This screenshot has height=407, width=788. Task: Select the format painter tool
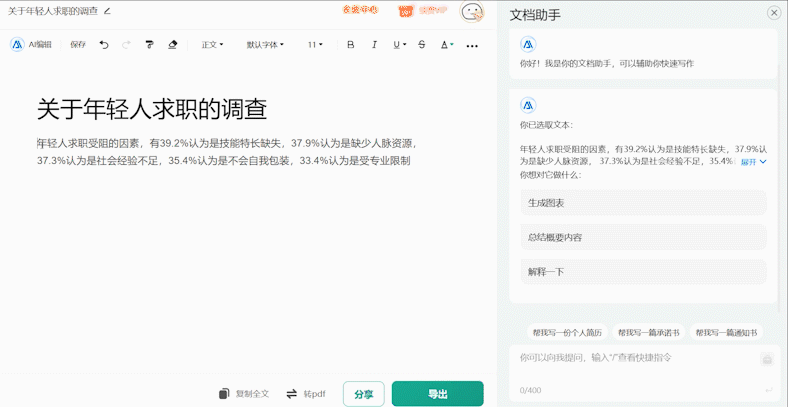click(150, 45)
